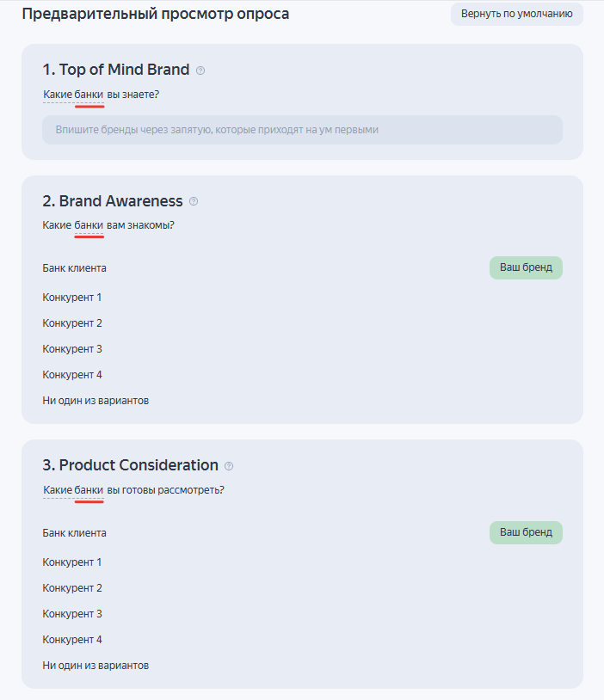Edit "Какие банки" text in Product Consideration
The width and height of the screenshot is (604, 700).
pos(74,490)
